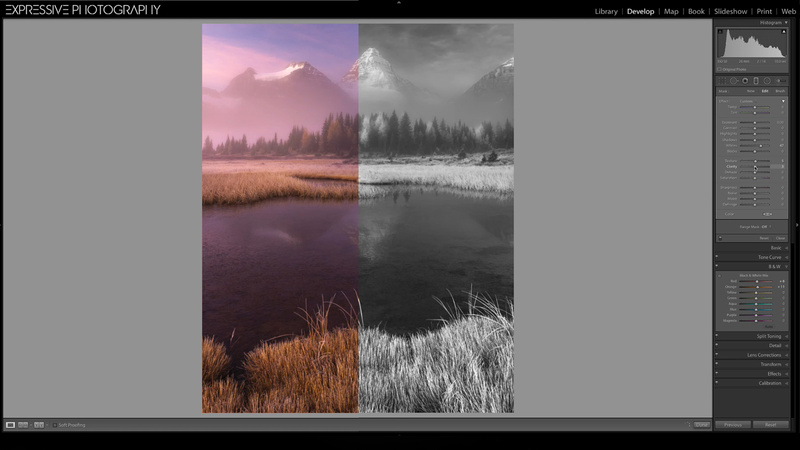800x450 pixels.
Task: Click the Previous button
Action: tap(733, 425)
